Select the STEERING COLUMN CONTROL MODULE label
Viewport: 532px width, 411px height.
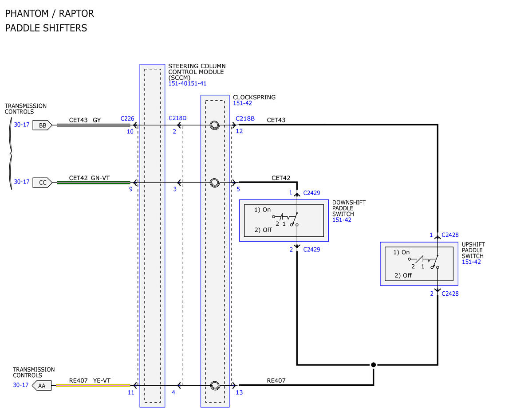pos(197,72)
